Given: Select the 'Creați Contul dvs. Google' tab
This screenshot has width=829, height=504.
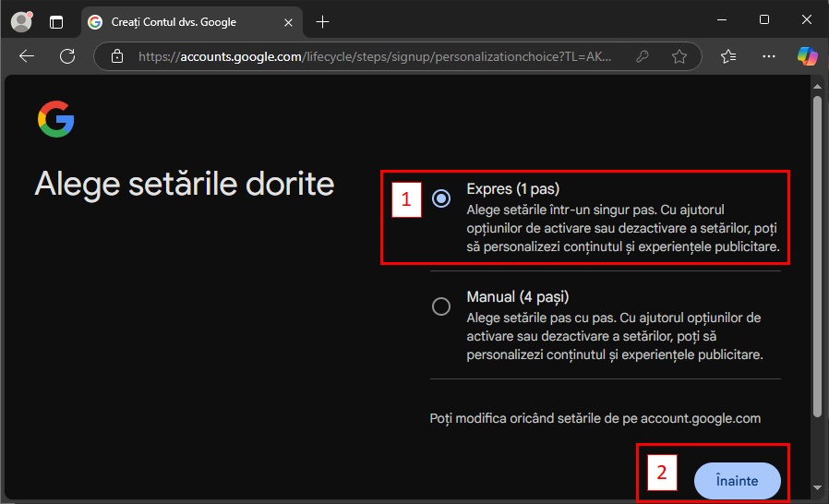Looking at the screenshot, I should [x=174, y=21].
